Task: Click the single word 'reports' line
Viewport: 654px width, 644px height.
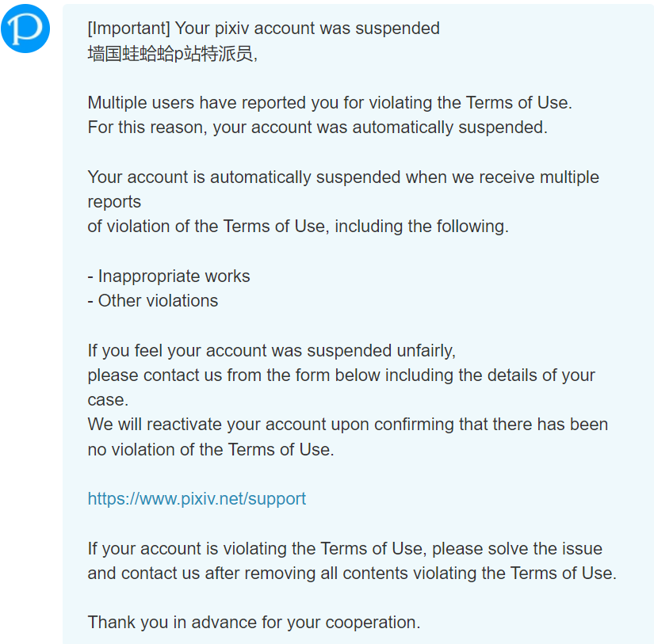Action: [x=114, y=202]
